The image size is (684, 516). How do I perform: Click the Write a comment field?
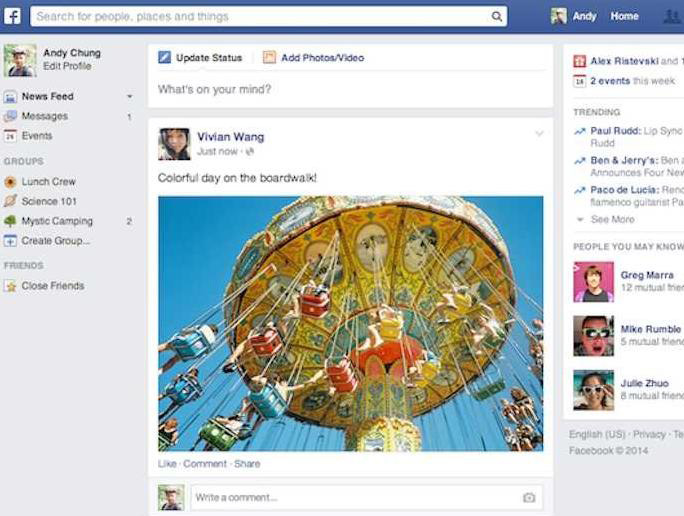tap(350, 497)
